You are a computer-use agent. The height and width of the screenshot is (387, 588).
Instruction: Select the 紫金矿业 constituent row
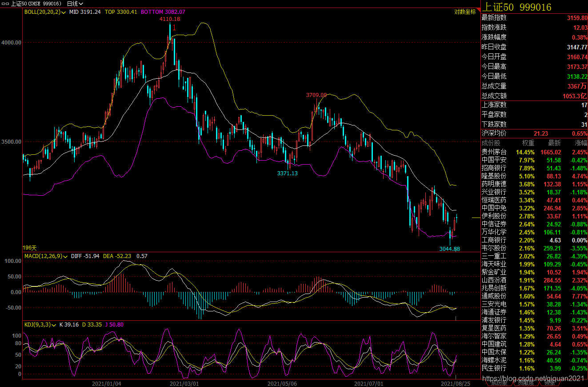[x=534, y=272]
